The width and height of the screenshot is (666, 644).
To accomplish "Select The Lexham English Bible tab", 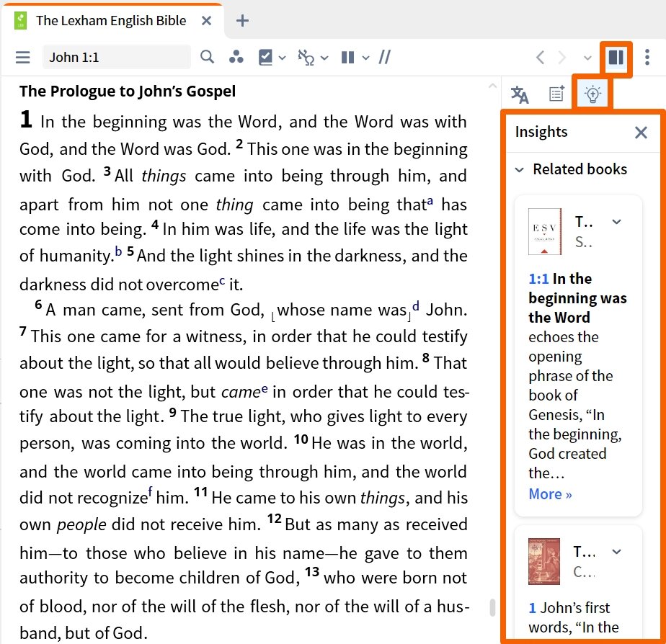I will 111,20.
